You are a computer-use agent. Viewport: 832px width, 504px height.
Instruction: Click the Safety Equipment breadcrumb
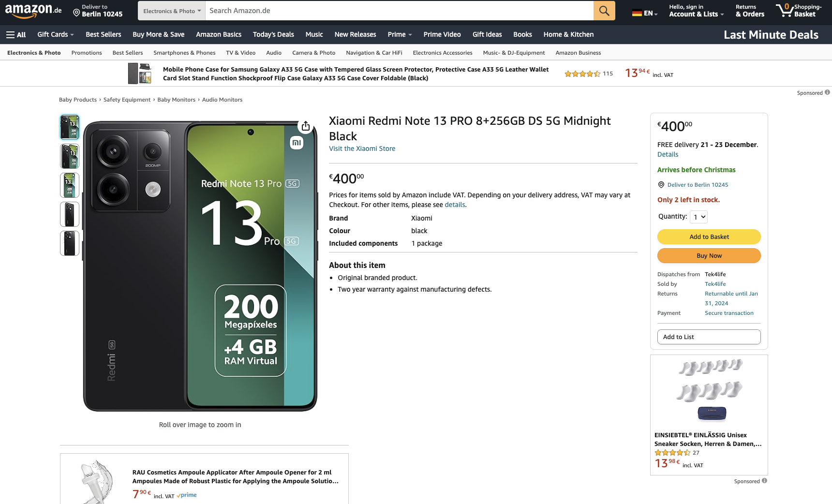(x=127, y=100)
